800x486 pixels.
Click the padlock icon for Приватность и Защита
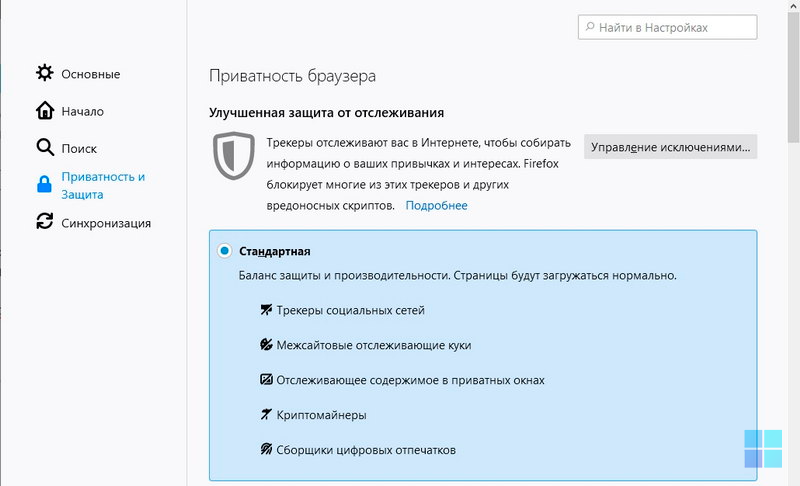pos(45,185)
